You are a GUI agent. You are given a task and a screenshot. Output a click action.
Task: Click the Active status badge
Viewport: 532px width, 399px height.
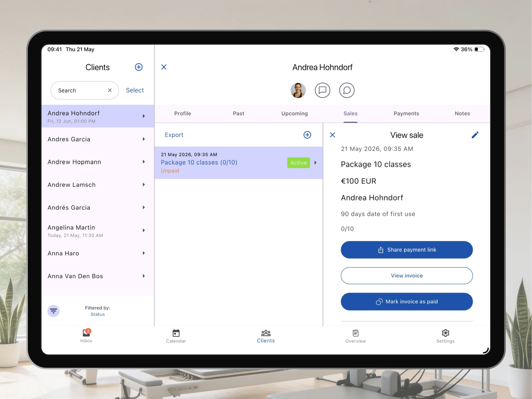[298, 163]
